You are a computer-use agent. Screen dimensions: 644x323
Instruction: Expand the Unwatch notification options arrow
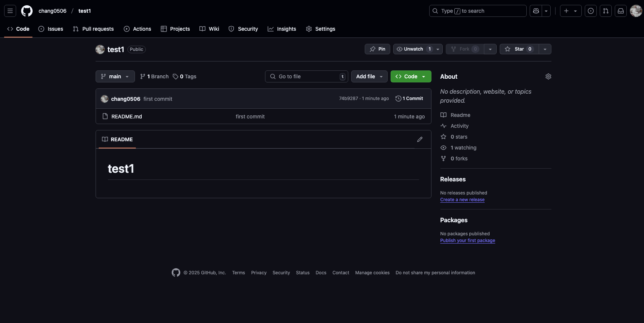438,49
